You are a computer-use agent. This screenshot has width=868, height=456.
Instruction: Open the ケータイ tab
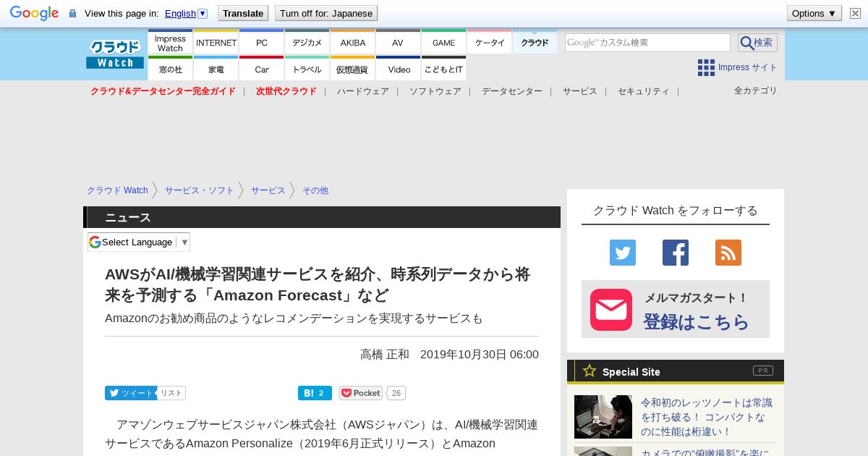[x=490, y=42]
